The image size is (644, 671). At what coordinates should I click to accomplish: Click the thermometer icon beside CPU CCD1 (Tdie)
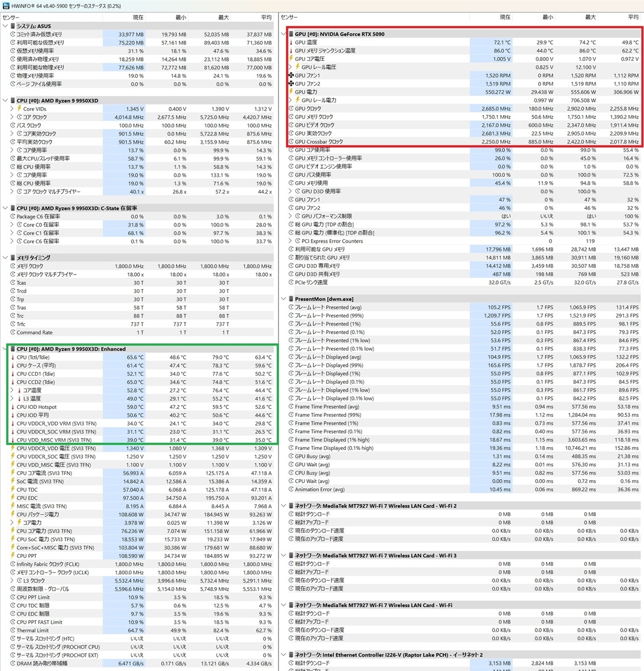click(x=13, y=374)
